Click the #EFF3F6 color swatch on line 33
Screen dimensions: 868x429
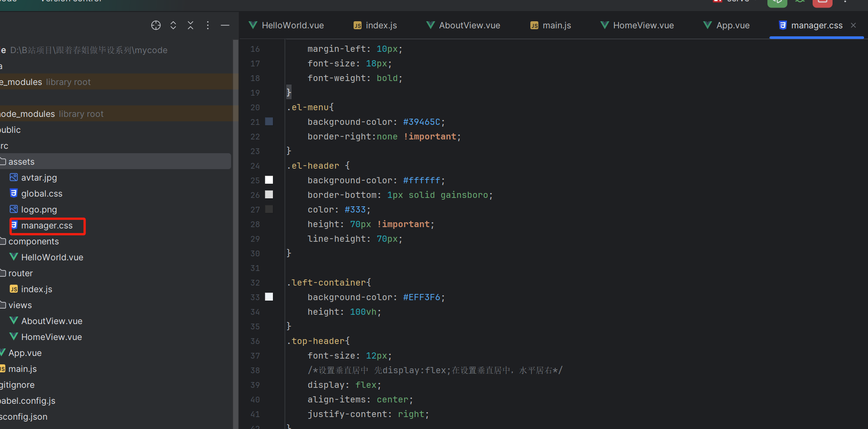tap(269, 297)
